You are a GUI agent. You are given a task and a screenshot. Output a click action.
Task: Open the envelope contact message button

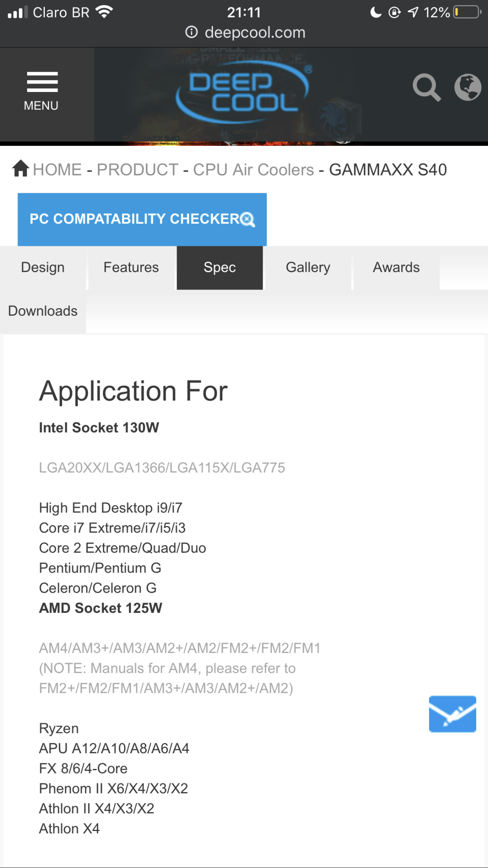[x=452, y=714]
